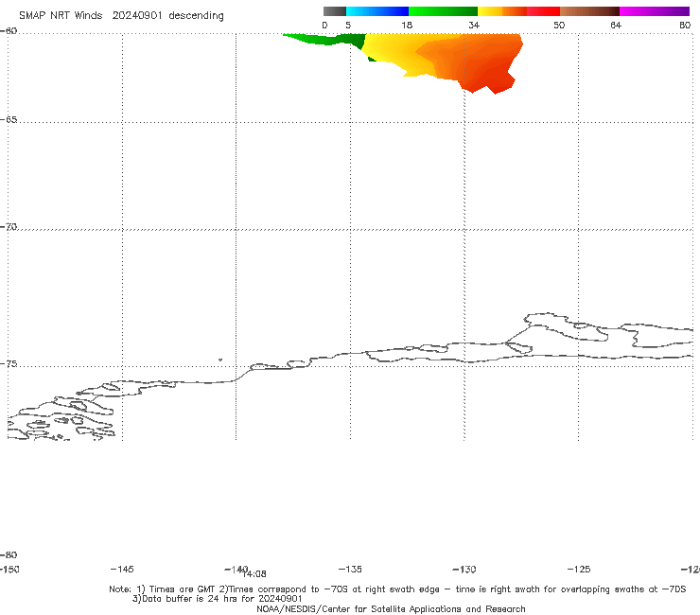
Task: Click the swath time label '14:08'
Action: [254, 574]
